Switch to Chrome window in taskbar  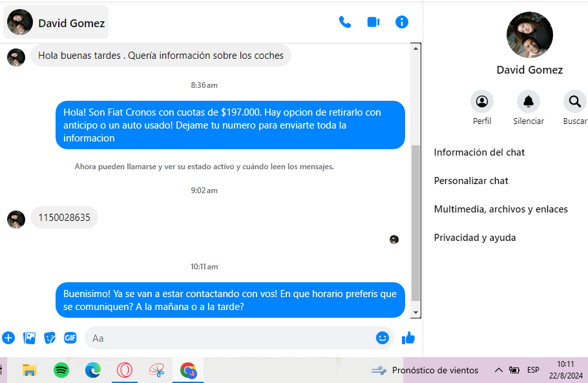pyautogui.click(x=188, y=371)
